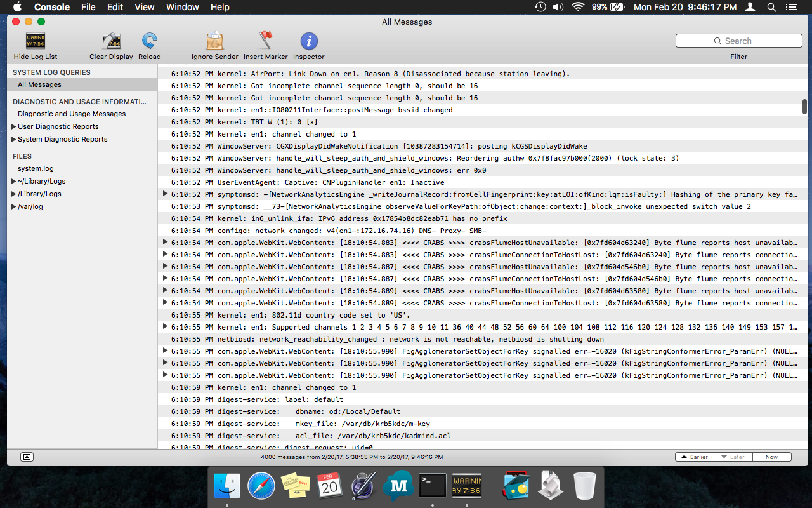This screenshot has height=508, width=812.
Task: Open the Inspector from the toolbar
Action: 309,41
